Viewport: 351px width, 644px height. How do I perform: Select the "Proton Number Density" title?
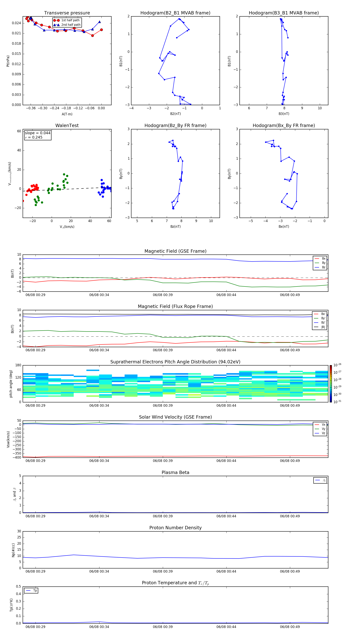coord(175,528)
